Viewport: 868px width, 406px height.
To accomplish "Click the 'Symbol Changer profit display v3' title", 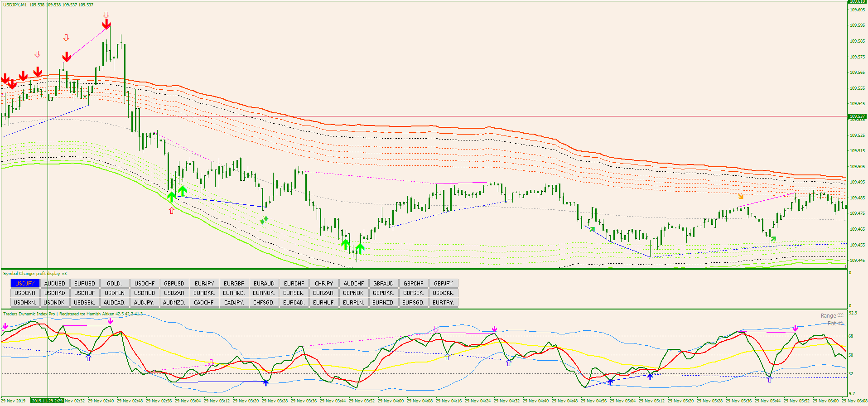I will 35,273.
